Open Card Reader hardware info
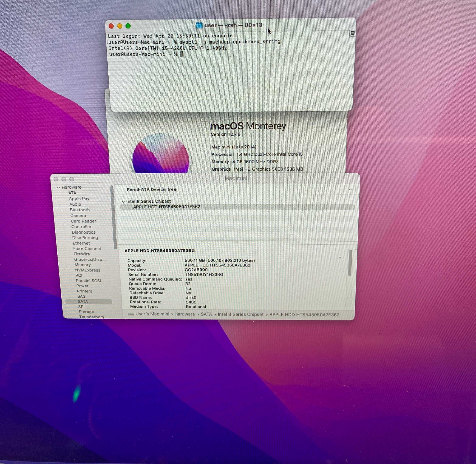Screen dimensions: 476x464 coord(83,221)
